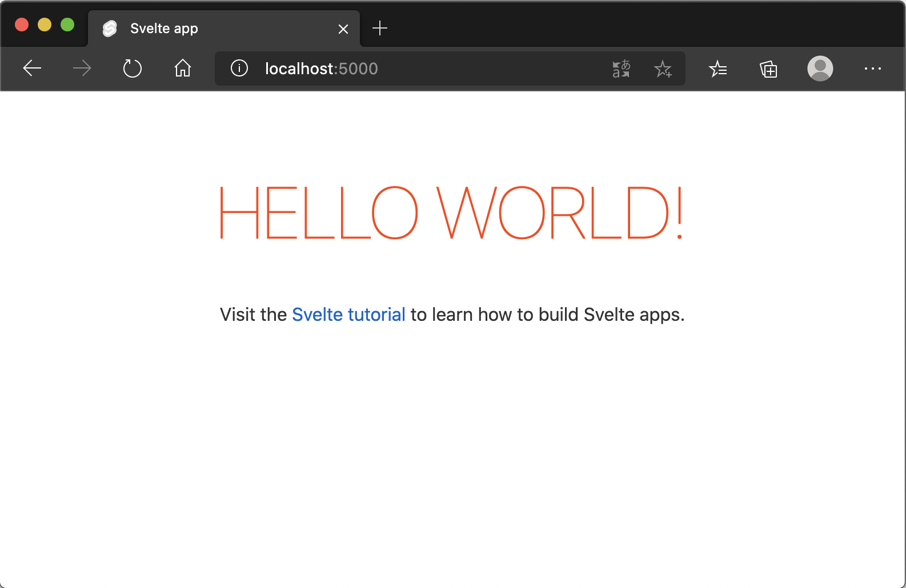The image size is (906, 588).
Task: Open the browser home page
Action: pyautogui.click(x=183, y=69)
